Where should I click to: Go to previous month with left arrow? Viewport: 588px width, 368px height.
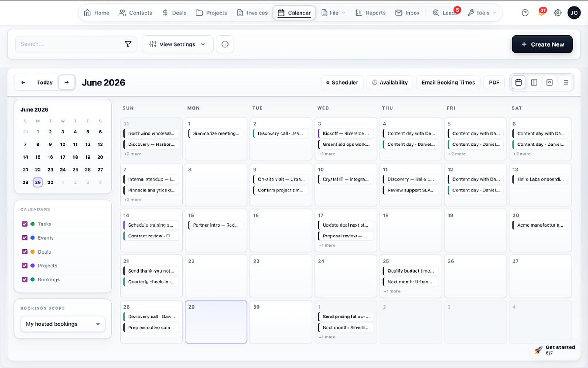23,83
